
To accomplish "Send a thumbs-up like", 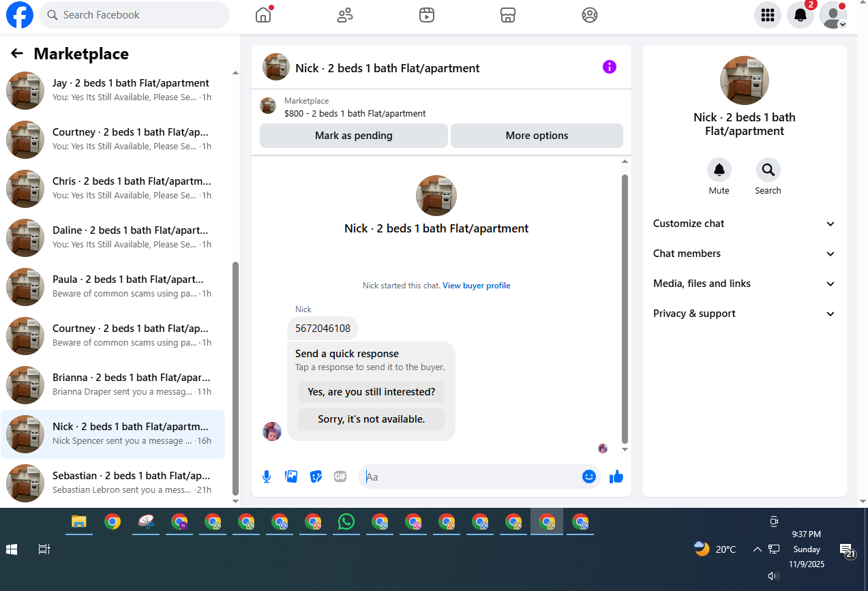I will pos(616,476).
